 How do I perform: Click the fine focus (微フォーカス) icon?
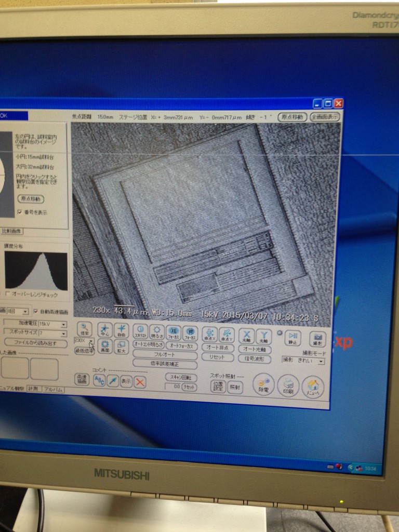(x=190, y=333)
